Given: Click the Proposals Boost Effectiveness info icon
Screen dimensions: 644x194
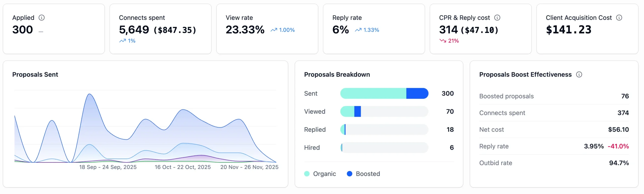Looking at the screenshot, I should click(x=579, y=75).
